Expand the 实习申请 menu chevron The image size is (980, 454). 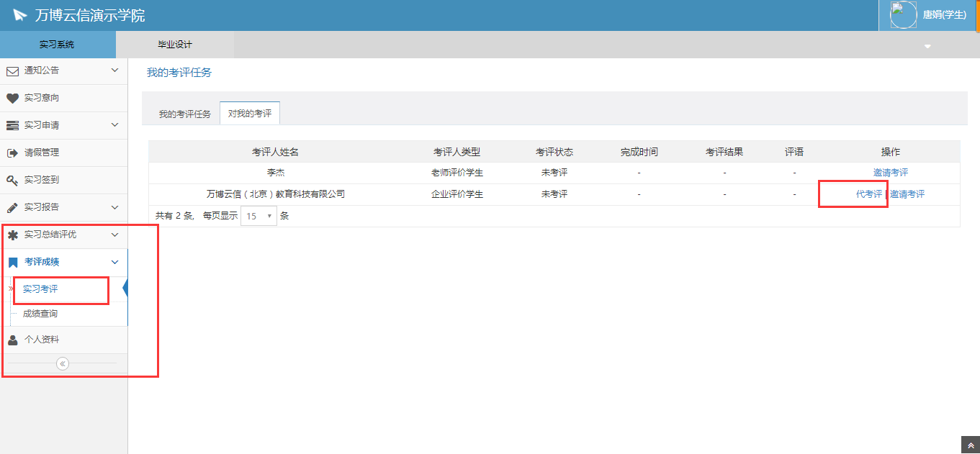point(114,125)
